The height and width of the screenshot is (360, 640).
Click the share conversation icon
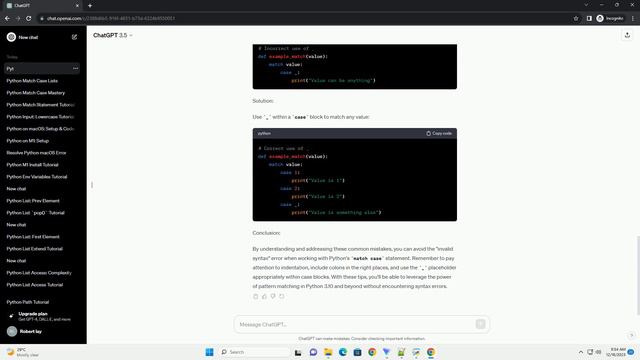(x=627, y=36)
